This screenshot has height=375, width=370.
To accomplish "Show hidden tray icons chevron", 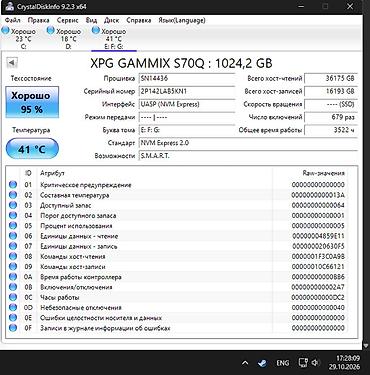I will coord(245,363).
